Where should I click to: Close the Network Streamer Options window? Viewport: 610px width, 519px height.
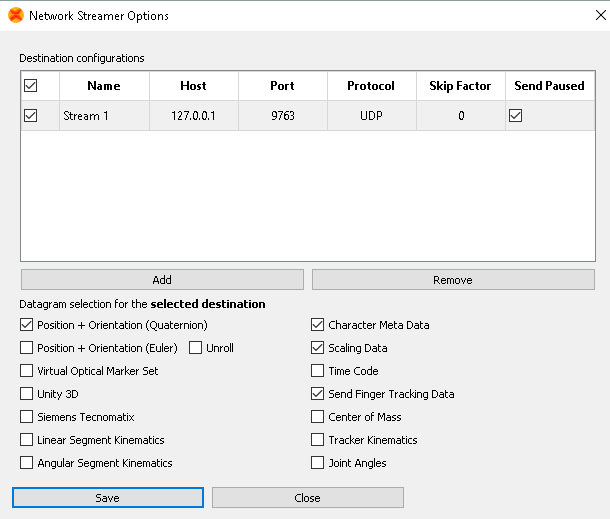click(586, 16)
